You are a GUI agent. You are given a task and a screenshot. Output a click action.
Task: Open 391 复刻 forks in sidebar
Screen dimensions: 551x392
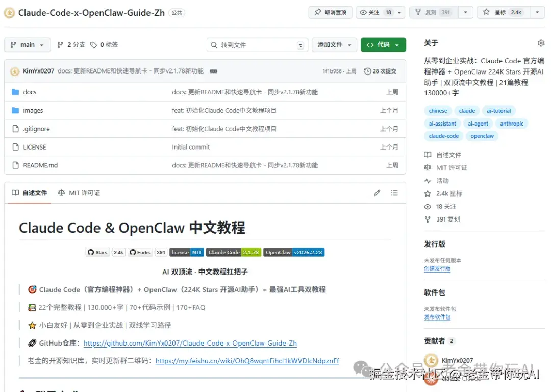click(x=442, y=219)
